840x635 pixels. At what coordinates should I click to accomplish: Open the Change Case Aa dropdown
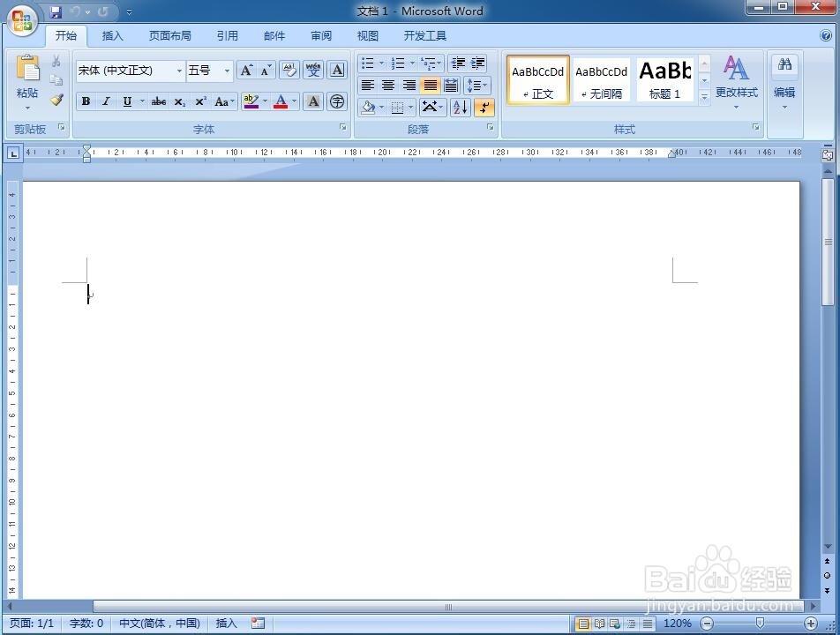(x=224, y=101)
